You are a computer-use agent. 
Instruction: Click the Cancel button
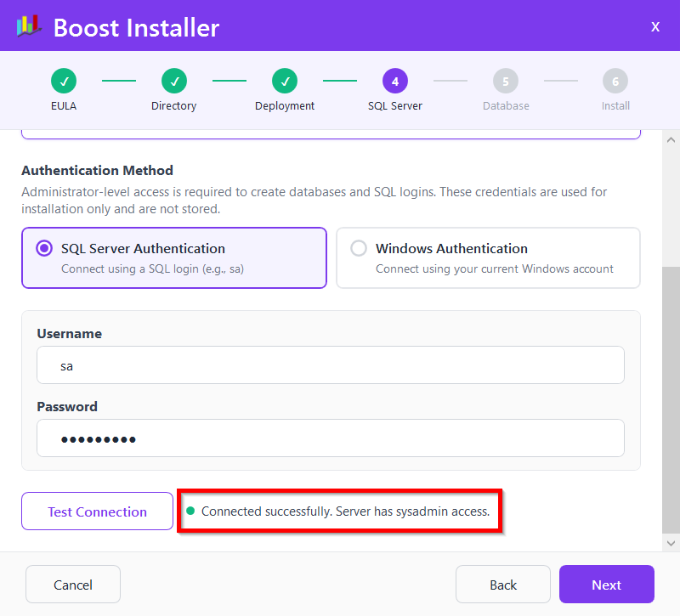point(73,585)
